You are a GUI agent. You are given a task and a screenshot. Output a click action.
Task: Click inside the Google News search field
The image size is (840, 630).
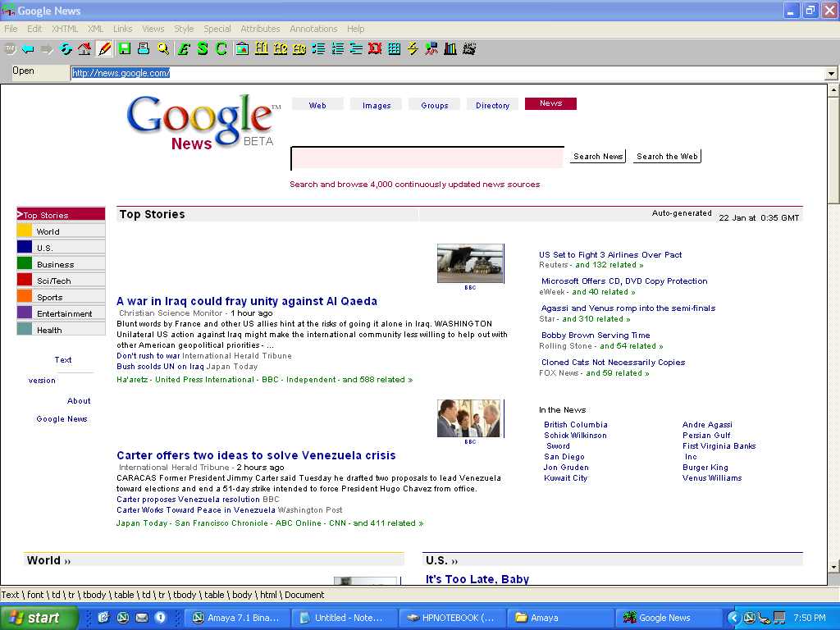427,157
